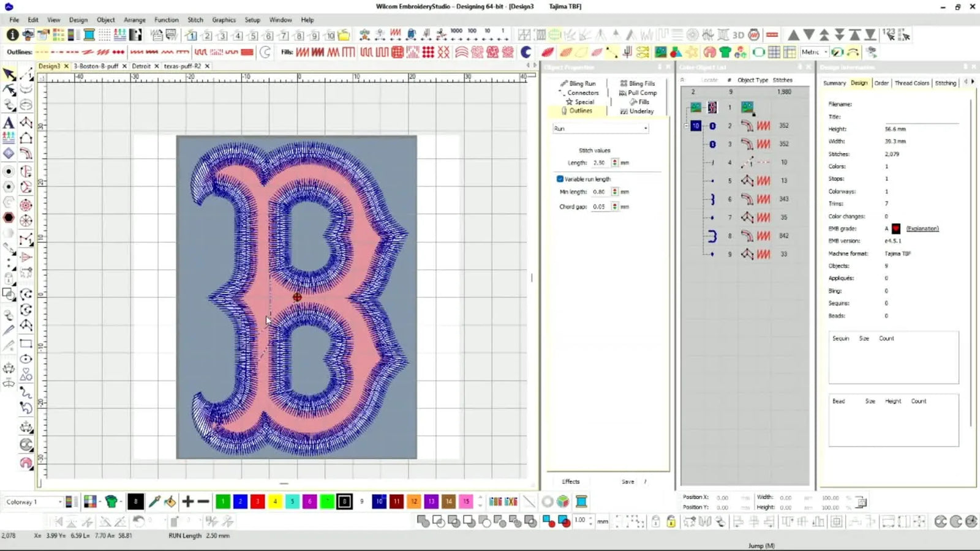Click the Effects button in Object Properties

570,482
